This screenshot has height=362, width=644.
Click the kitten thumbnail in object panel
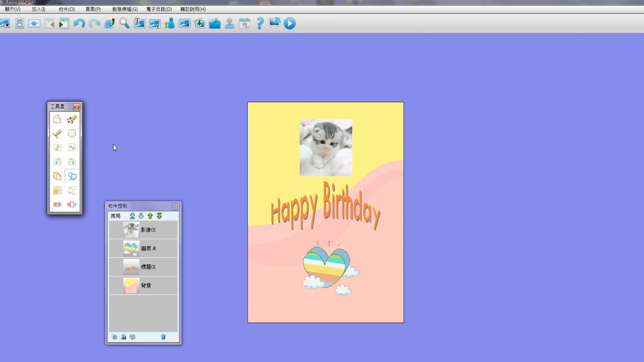click(x=131, y=230)
